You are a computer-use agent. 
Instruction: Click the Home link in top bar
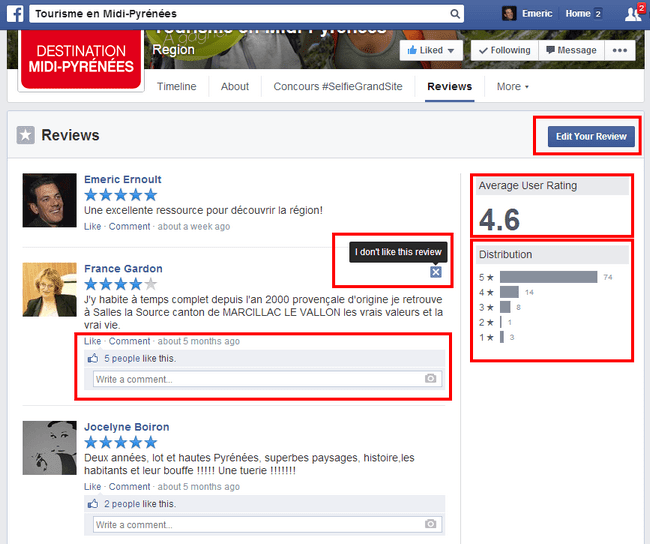[578, 14]
